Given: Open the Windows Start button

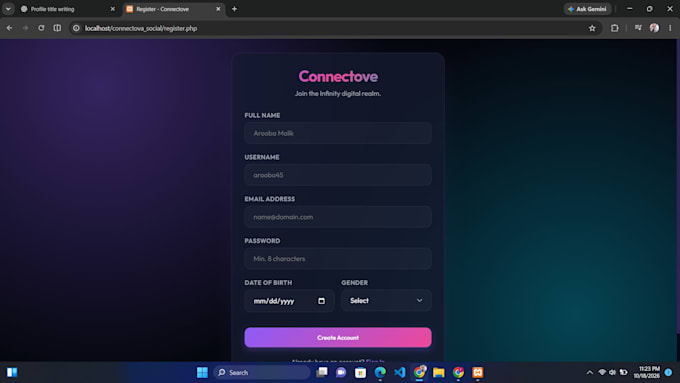Looking at the screenshot, I should coord(202,372).
